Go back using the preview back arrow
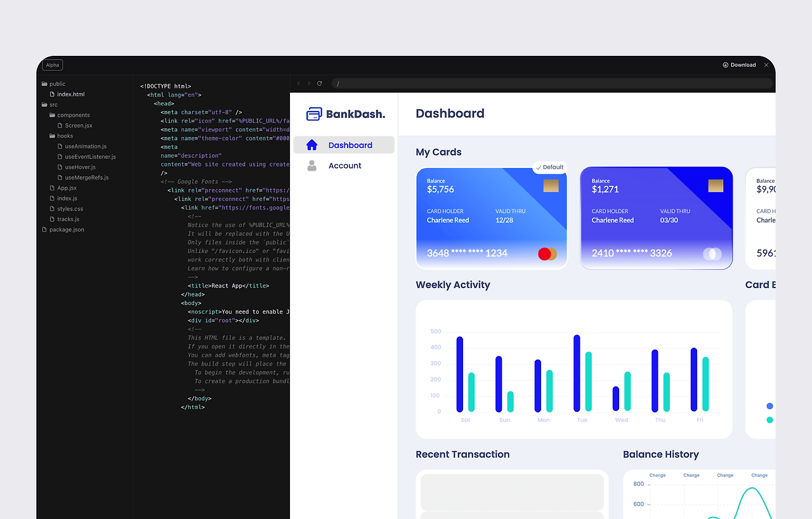812x519 pixels. click(299, 83)
